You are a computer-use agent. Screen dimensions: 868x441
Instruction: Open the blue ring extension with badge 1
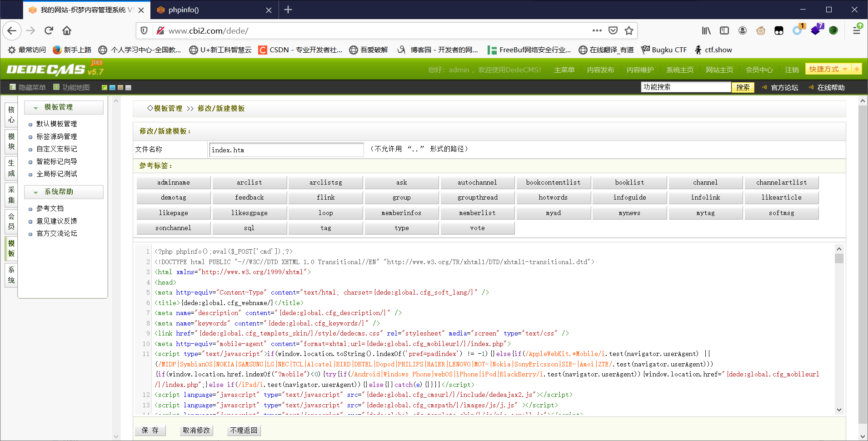point(798,30)
